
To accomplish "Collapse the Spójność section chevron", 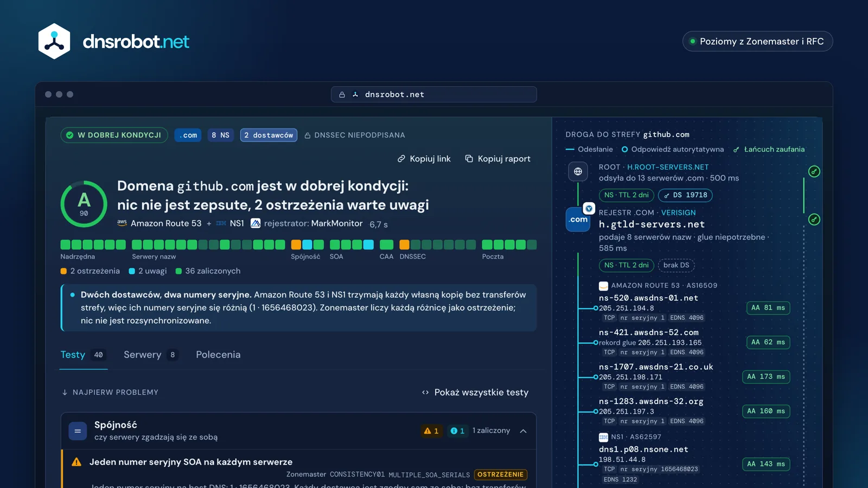I will click(x=524, y=431).
